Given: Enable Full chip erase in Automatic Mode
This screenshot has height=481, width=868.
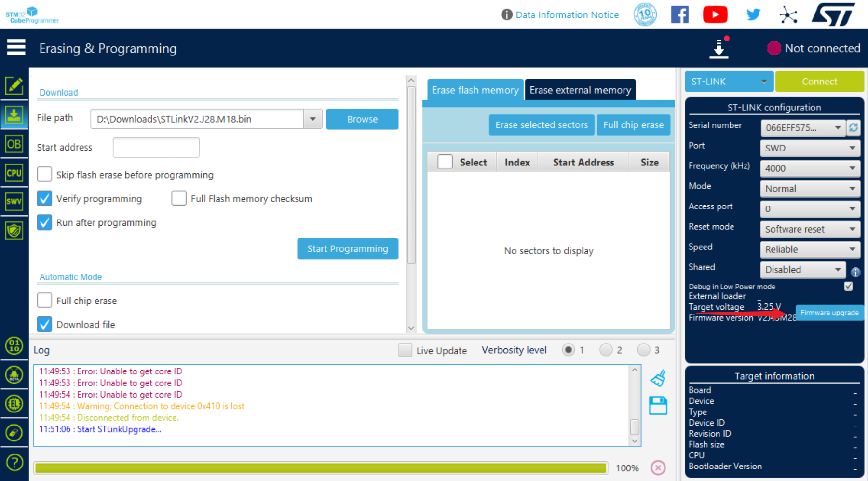Looking at the screenshot, I should coord(44,300).
